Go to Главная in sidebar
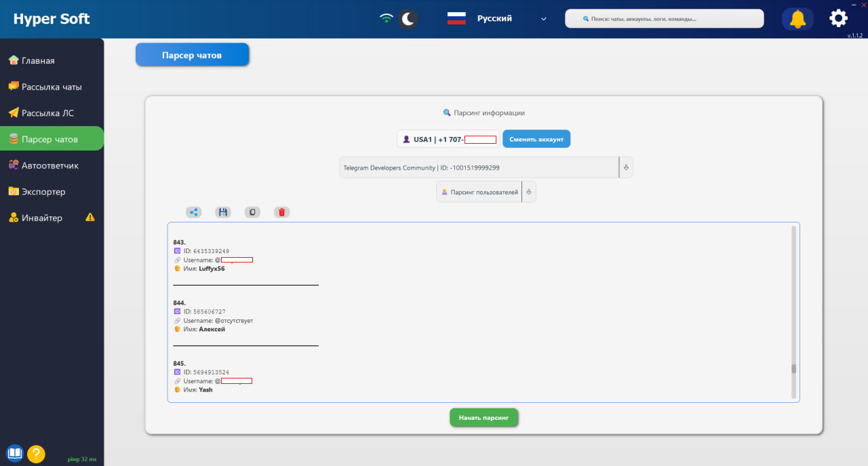This screenshot has height=466, width=868. pyautogui.click(x=52, y=60)
